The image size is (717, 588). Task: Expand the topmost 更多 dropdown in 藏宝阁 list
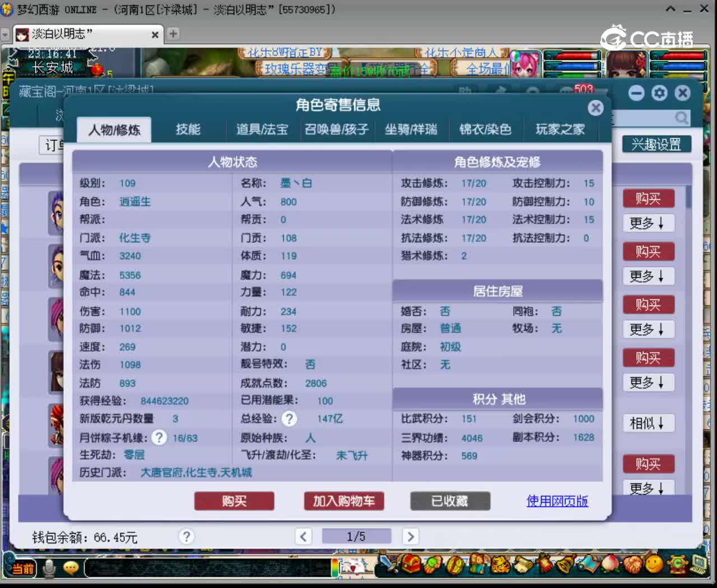(648, 223)
